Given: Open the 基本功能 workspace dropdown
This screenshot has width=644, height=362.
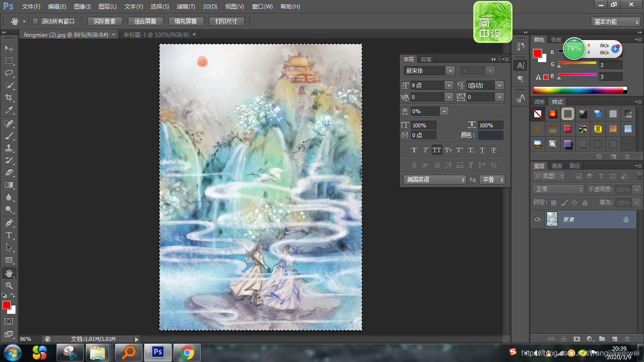Looking at the screenshot, I should tap(615, 22).
